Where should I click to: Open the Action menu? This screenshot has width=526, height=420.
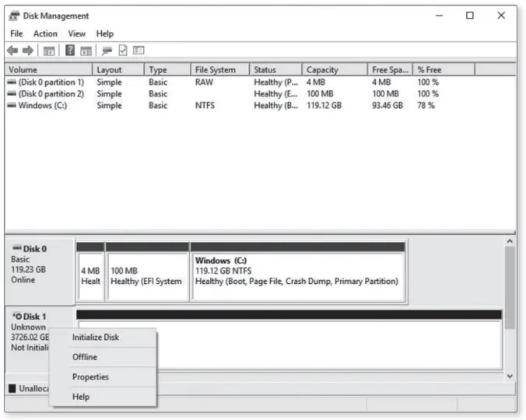[x=45, y=33]
